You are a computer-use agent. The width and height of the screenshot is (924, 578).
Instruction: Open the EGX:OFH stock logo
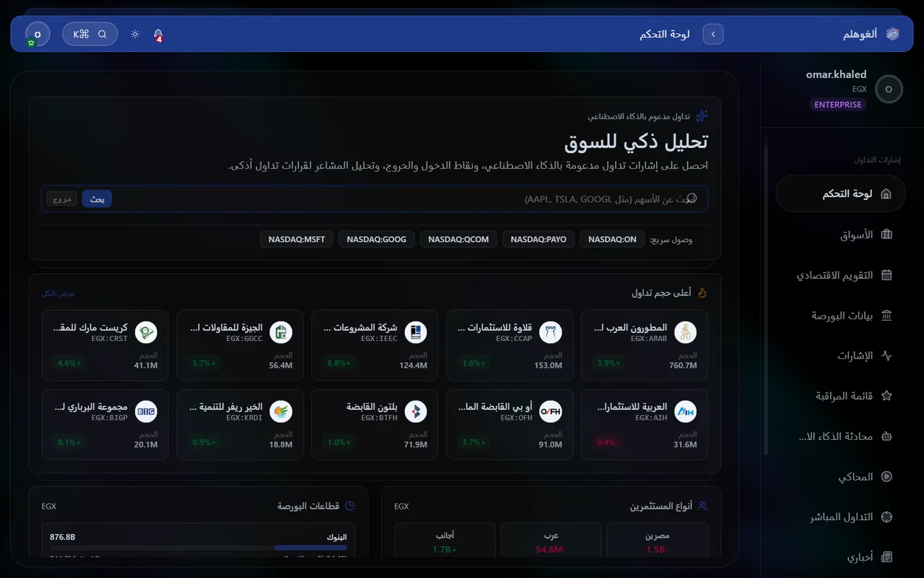coord(551,412)
